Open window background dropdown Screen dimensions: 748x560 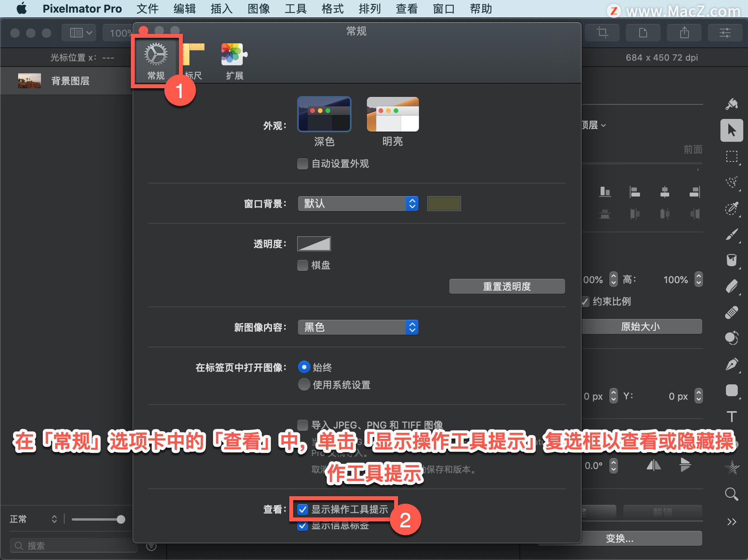coord(358,204)
